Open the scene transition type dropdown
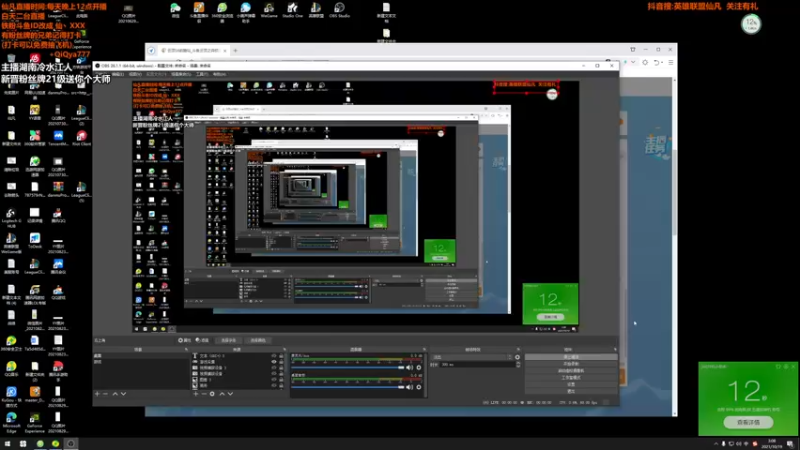 [x=472, y=357]
